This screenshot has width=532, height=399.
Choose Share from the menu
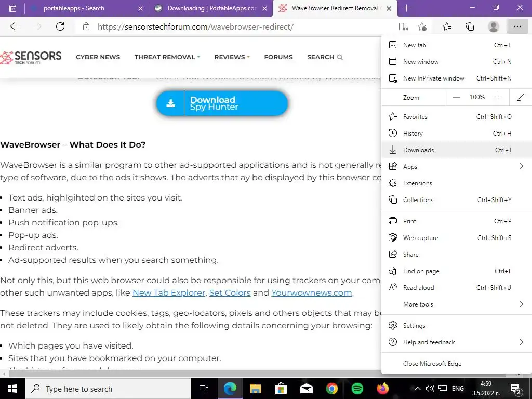456,255
